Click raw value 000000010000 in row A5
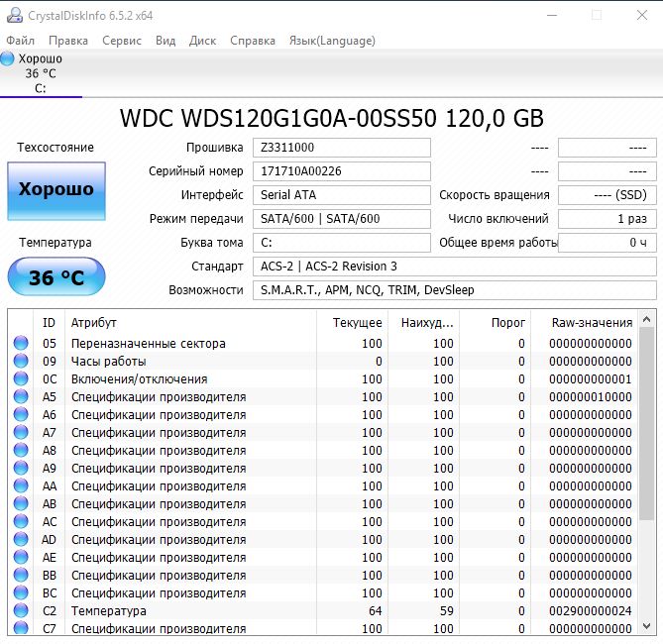Screen dimensions: 663x644 591,396
